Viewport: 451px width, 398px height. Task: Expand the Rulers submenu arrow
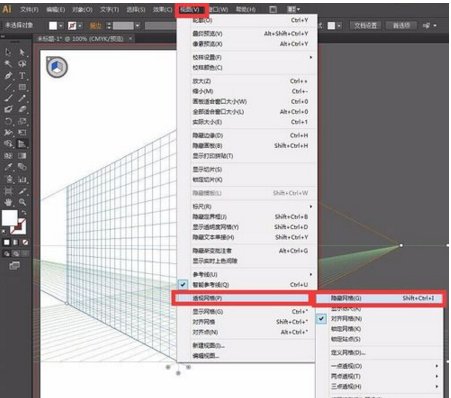coord(311,207)
